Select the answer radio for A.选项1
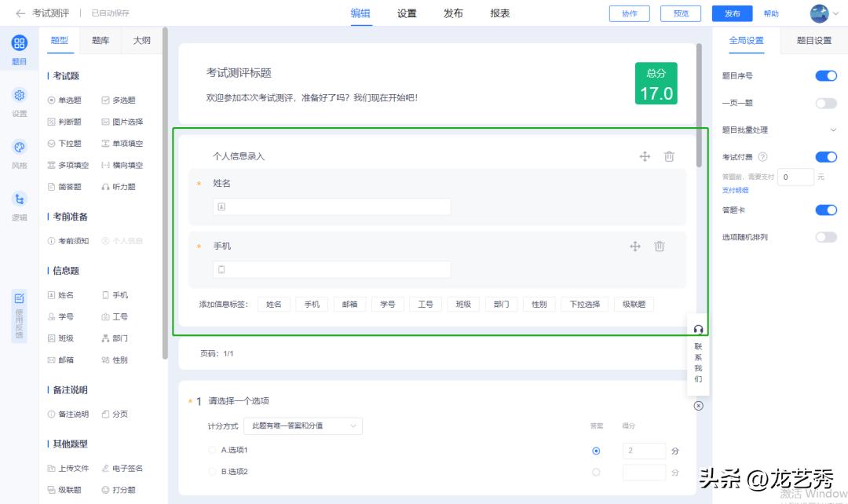This screenshot has width=848, height=504. [597, 451]
